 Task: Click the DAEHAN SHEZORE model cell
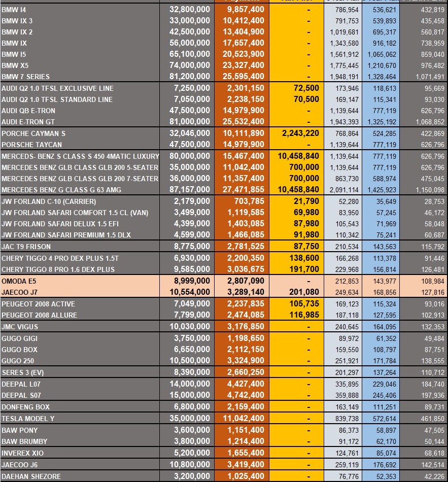(80, 476)
